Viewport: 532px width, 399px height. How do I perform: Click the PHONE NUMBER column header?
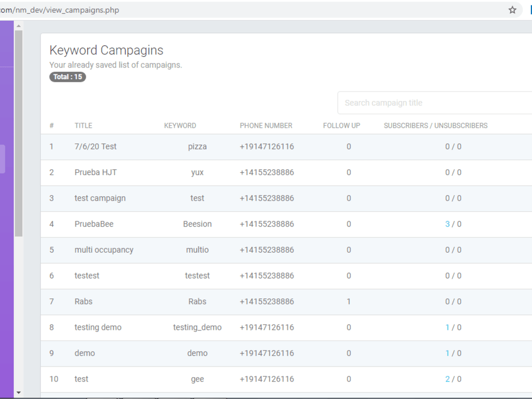click(x=266, y=126)
